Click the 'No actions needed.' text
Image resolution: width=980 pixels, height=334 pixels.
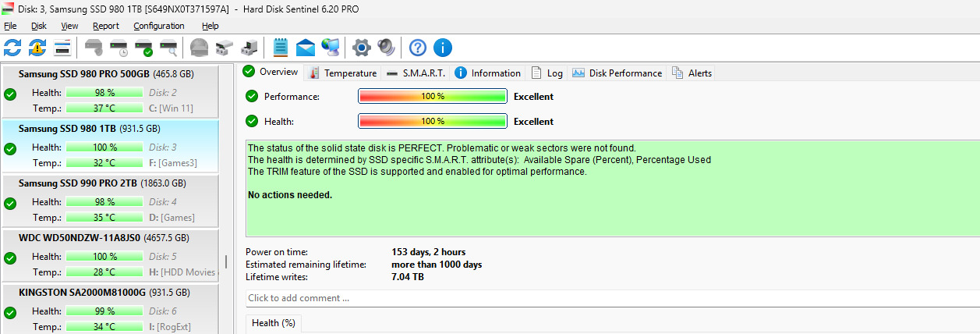[290, 195]
